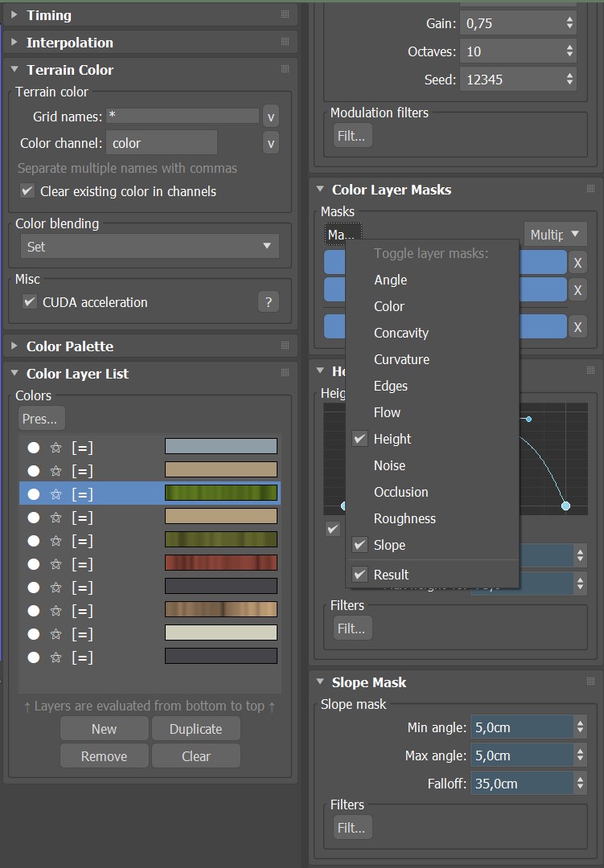Open the Color blending Set dropdown
604x868 pixels.
(x=149, y=247)
